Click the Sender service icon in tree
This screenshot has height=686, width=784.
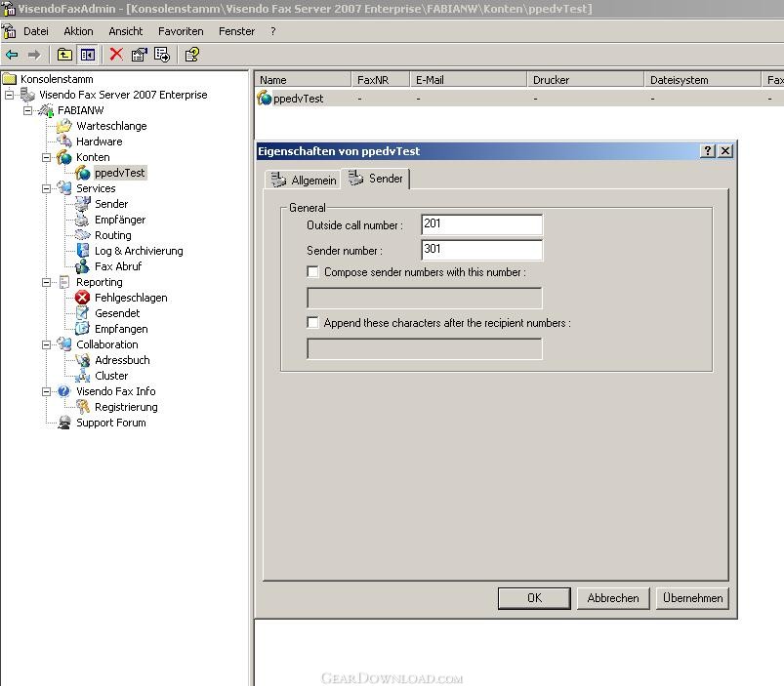tap(82, 204)
